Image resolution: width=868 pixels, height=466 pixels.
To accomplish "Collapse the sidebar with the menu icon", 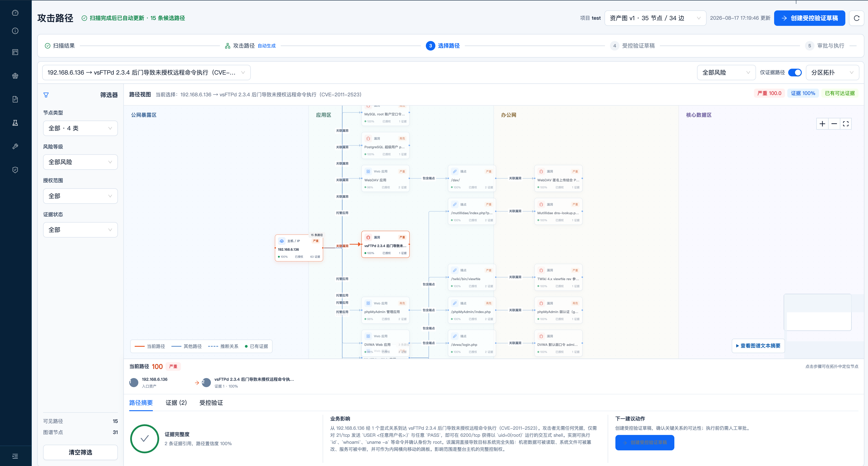I will pos(15,456).
